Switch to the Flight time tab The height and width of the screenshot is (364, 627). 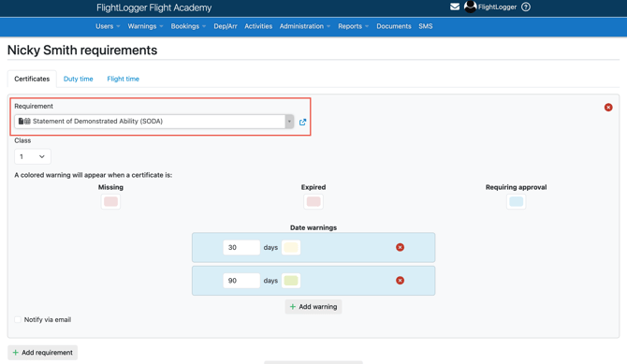[124, 79]
